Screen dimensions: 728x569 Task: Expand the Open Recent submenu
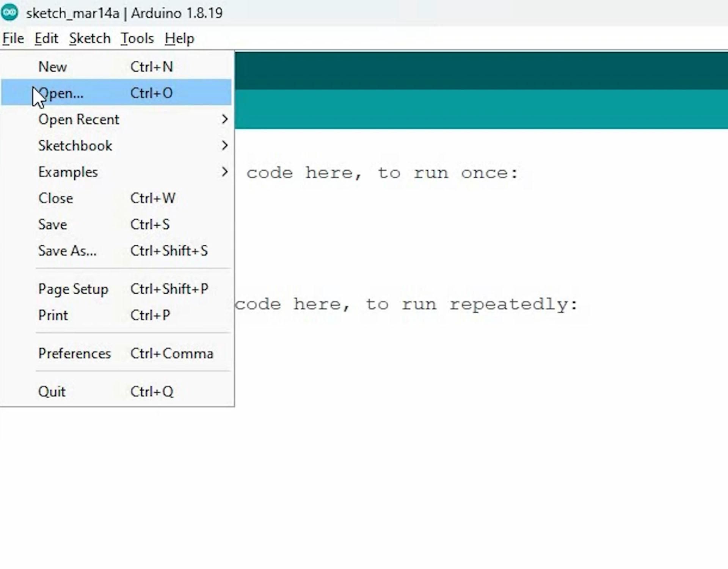[x=116, y=119]
